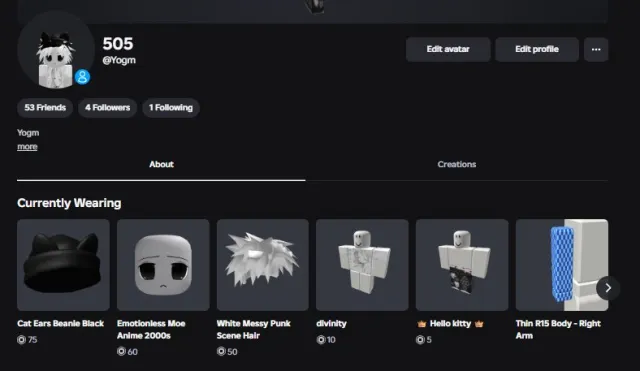Open the profile avatar picture
640x371 pixels.
pos(56,50)
